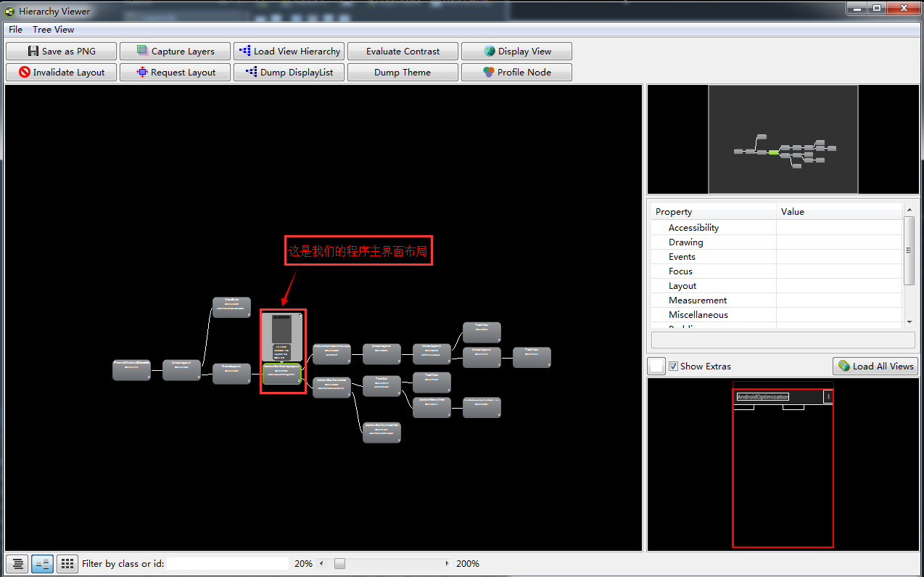Select the Toolbar node
Screen dimensions: 924x577
coord(381,385)
